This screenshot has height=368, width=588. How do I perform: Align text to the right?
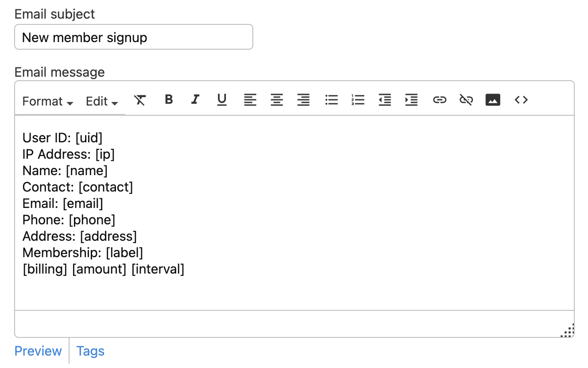point(303,100)
